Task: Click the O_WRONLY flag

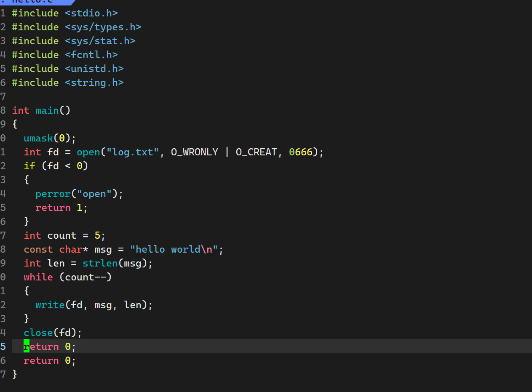Action: pyautogui.click(x=195, y=152)
